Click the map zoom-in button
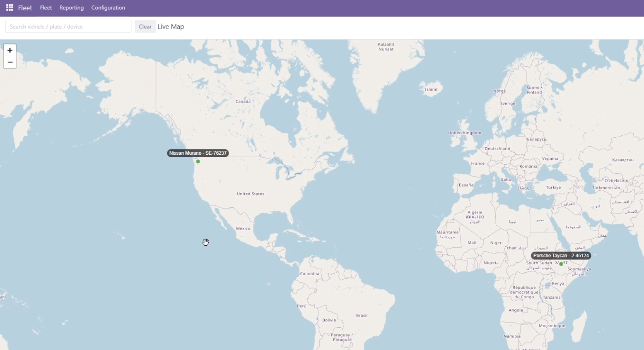Screen dimensions: 644x350 pyautogui.click(x=10, y=50)
